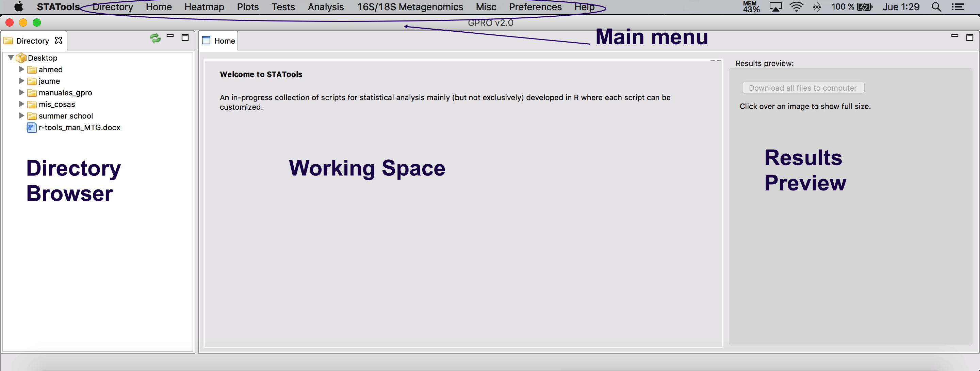The image size is (980, 371).
Task: Click the Word document icon for r-tools_man_MTG.docx
Action: tap(32, 127)
